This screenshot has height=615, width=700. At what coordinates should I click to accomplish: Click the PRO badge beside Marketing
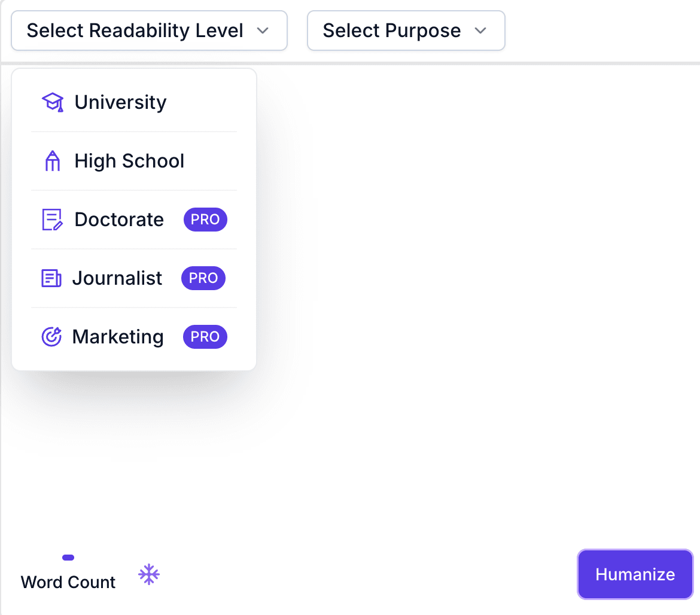coord(205,337)
